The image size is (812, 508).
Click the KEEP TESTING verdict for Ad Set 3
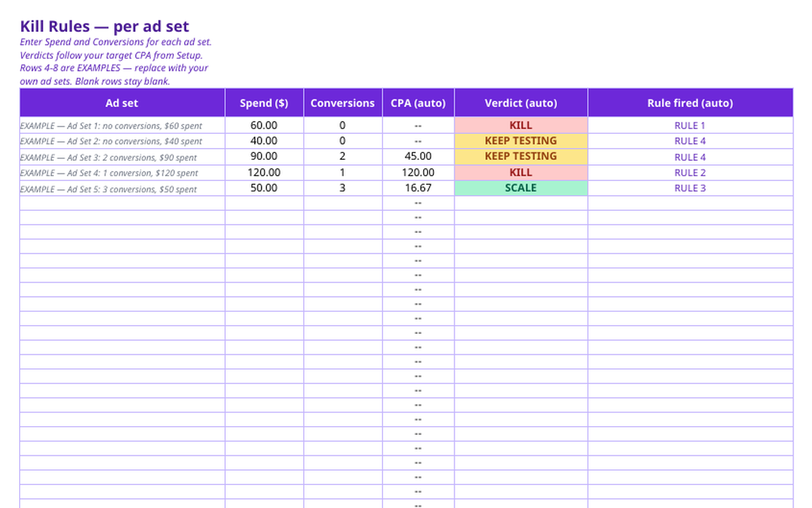[x=521, y=157]
